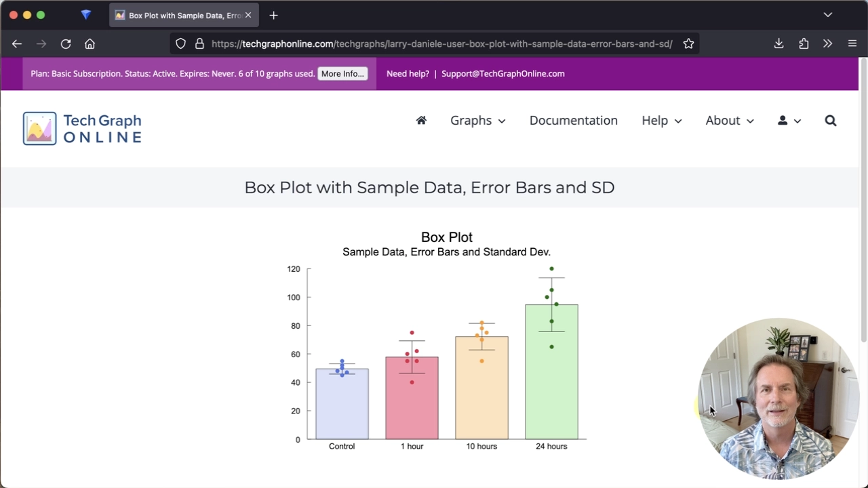Screen dimensions: 868x488
Task: Expand the Graphs dropdown menu
Action: click(x=477, y=121)
